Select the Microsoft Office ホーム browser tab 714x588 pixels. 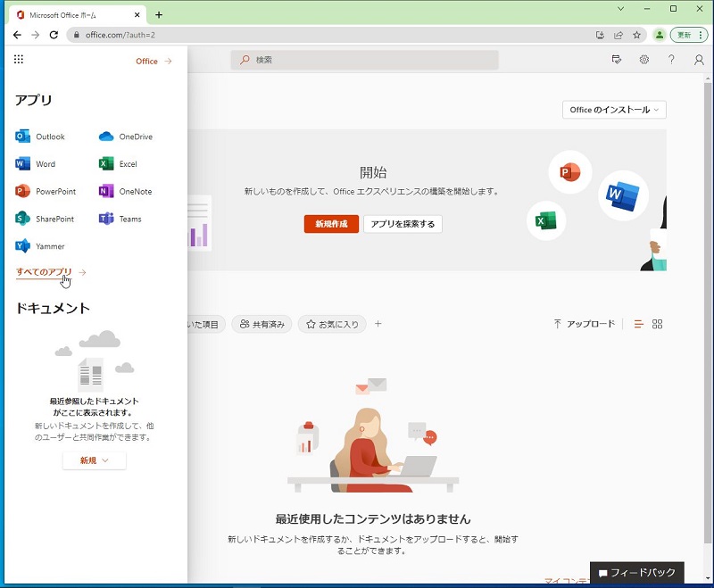78,15
